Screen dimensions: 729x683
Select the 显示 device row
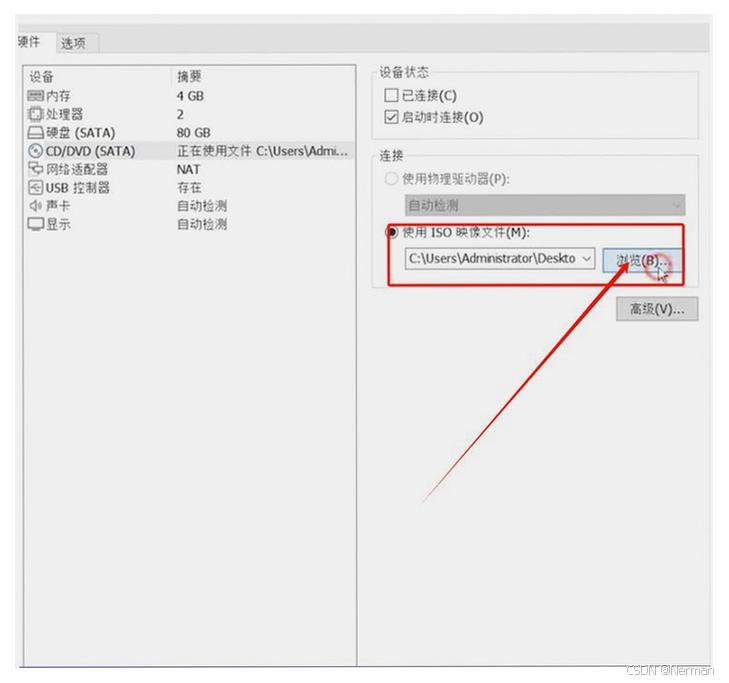click(x=190, y=224)
